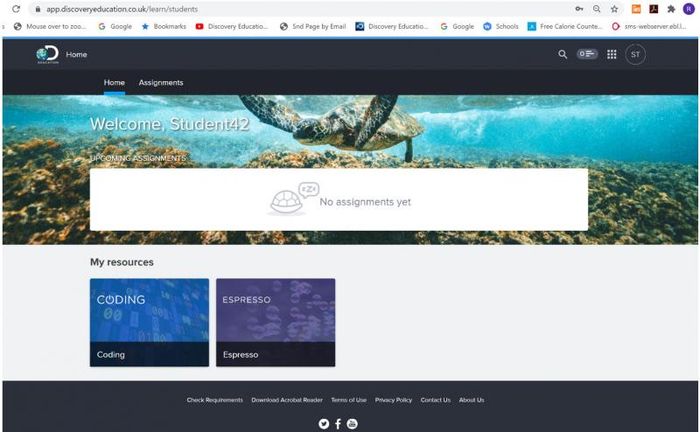The height and width of the screenshot is (432, 700).
Task: Click the assignments counter badge in header
Action: pos(587,54)
